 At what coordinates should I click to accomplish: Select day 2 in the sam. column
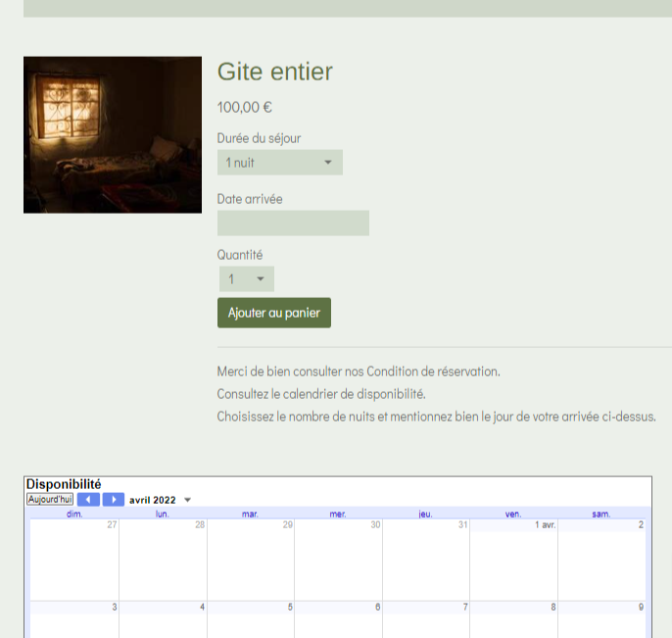coord(601,559)
